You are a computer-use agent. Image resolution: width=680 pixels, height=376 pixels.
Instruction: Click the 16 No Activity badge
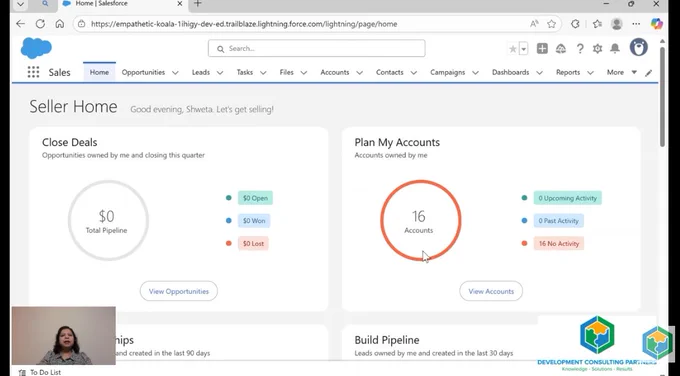[x=559, y=243]
